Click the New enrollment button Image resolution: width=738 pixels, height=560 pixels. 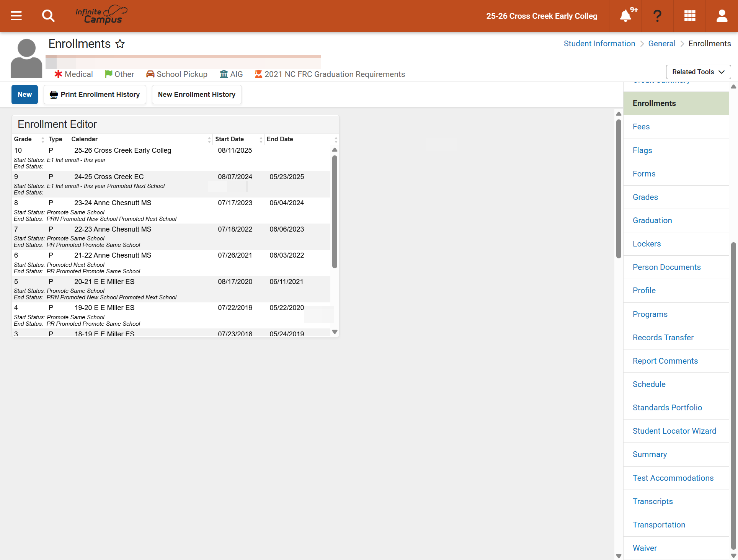(24, 95)
